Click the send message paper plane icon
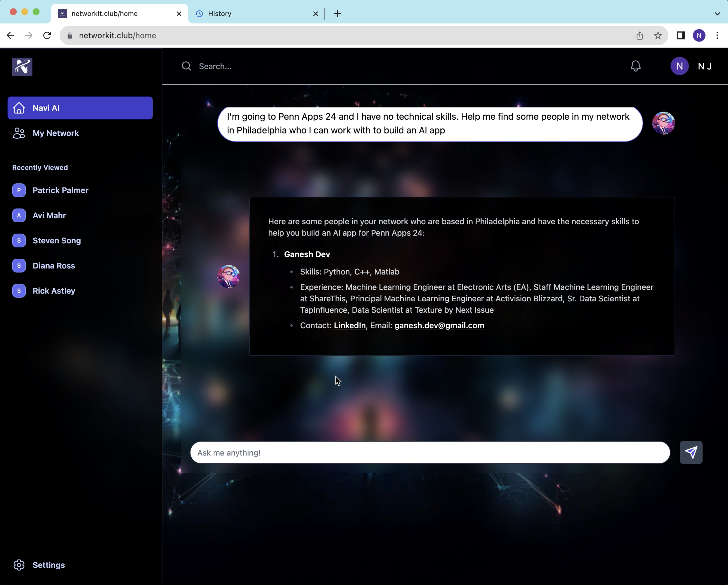 [690, 452]
